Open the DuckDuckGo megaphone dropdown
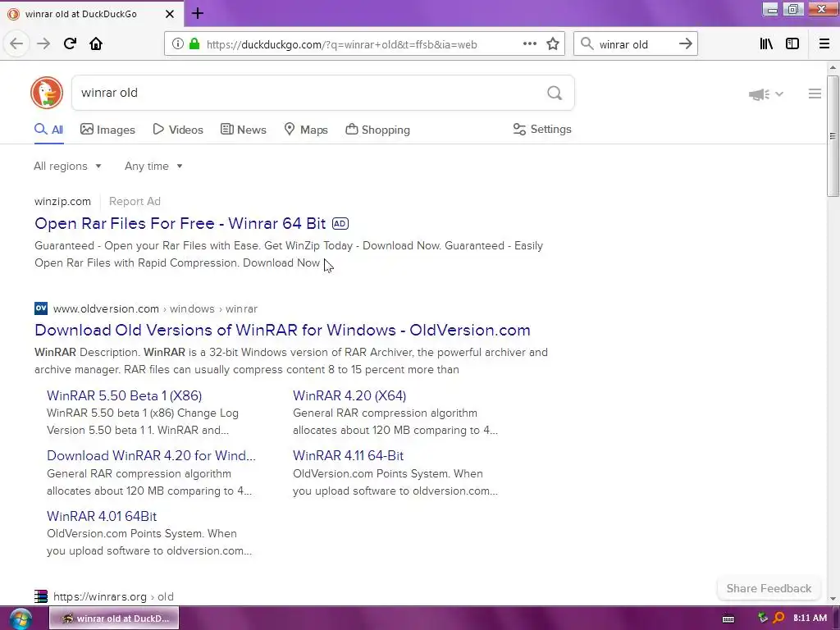Screen dimensions: 840x630 point(766,94)
